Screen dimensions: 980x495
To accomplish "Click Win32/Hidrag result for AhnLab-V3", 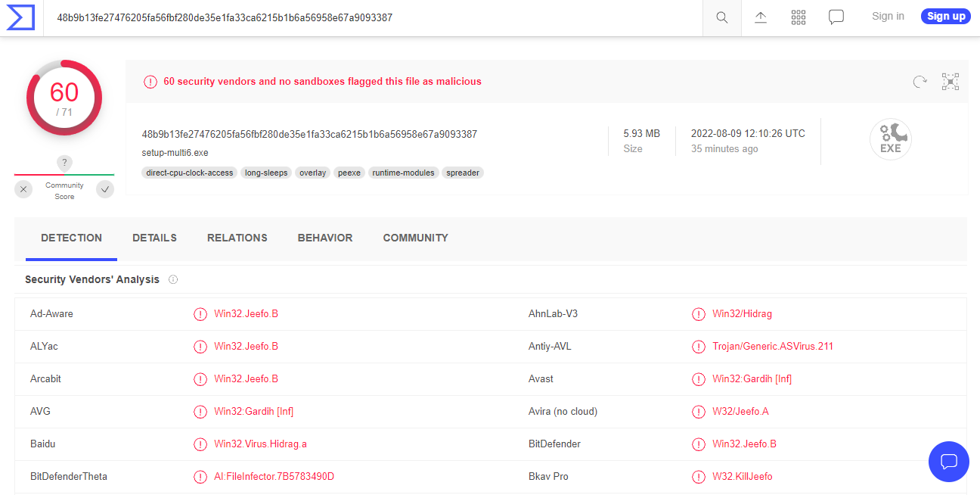I will 742,313.
